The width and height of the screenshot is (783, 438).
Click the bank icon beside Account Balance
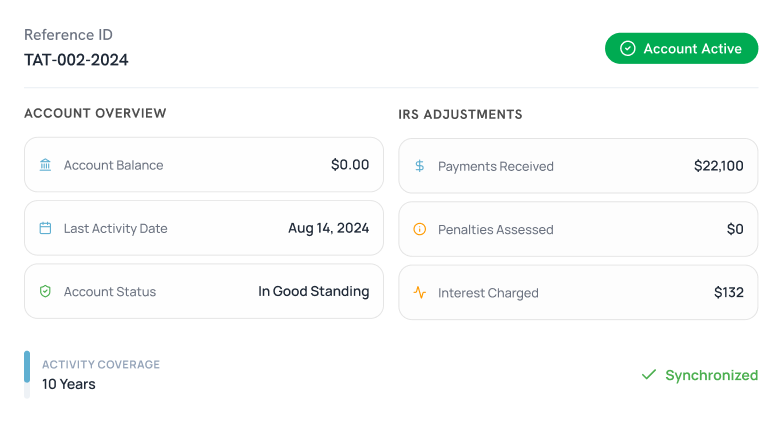[45, 165]
